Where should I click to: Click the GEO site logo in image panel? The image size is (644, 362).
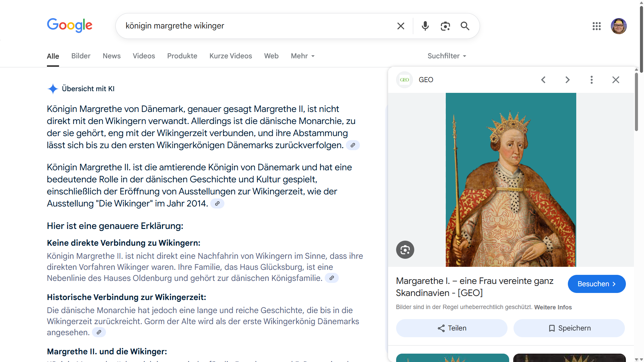pos(405,80)
